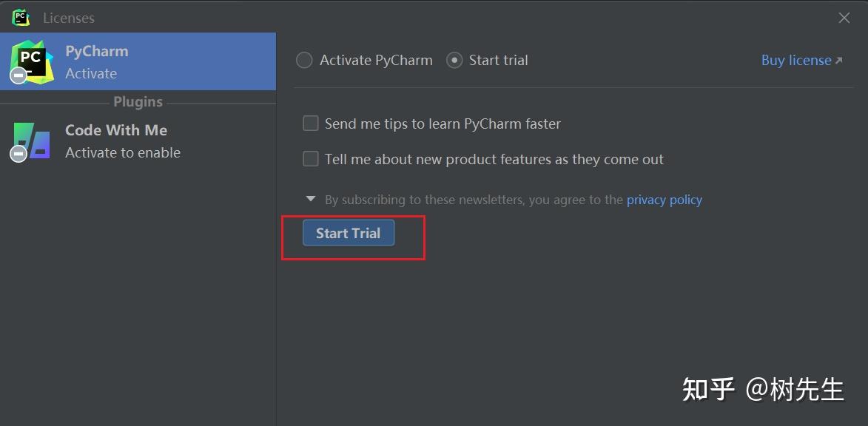Open the privacy policy link
Screen dimensions: 868x426
pyautogui.click(x=664, y=200)
